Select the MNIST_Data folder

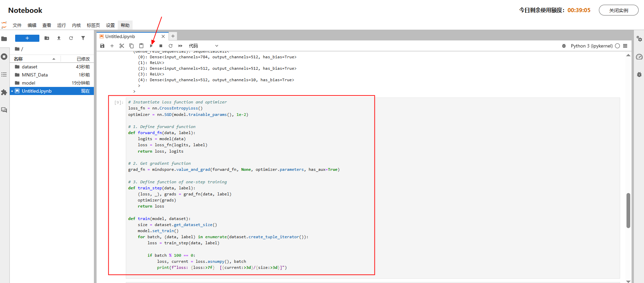coord(52,75)
